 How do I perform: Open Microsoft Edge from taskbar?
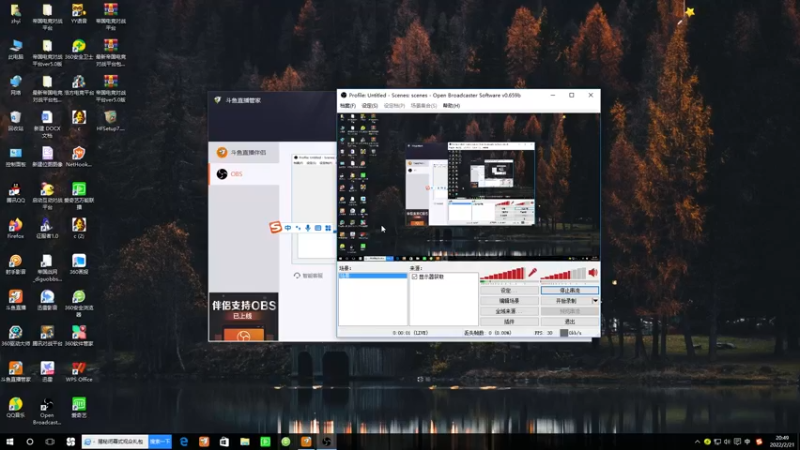click(184, 441)
